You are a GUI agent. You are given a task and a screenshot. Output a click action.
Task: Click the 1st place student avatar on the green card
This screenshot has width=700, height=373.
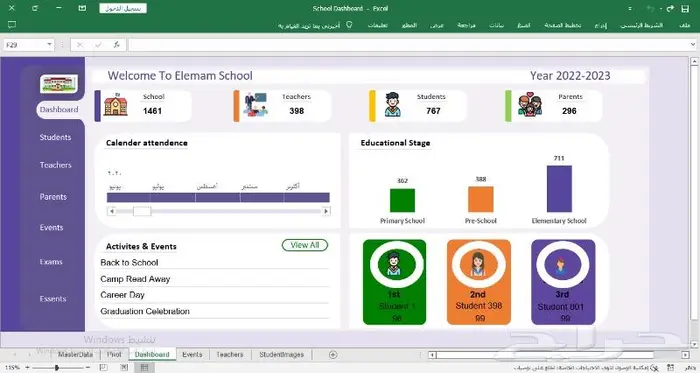pos(393,264)
